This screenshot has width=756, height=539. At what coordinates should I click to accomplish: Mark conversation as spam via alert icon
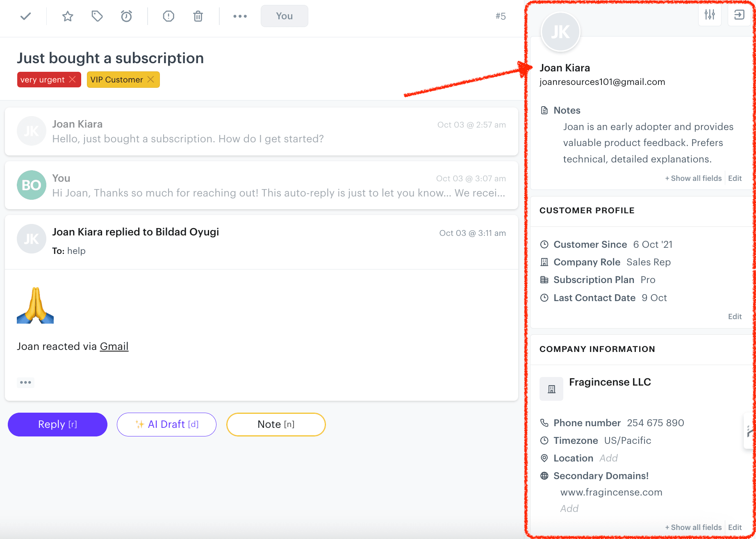click(169, 16)
